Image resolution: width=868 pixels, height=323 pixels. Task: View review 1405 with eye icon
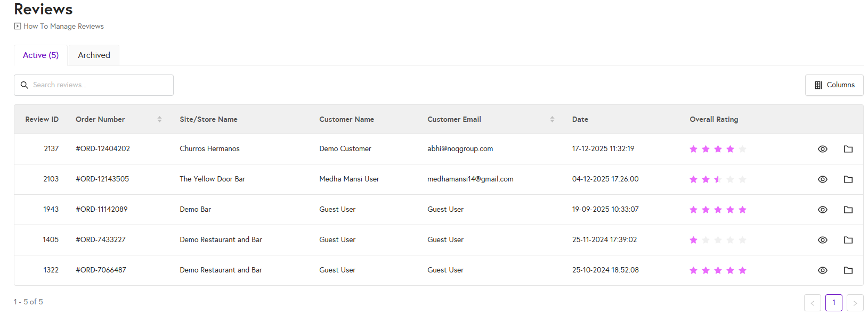(822, 240)
